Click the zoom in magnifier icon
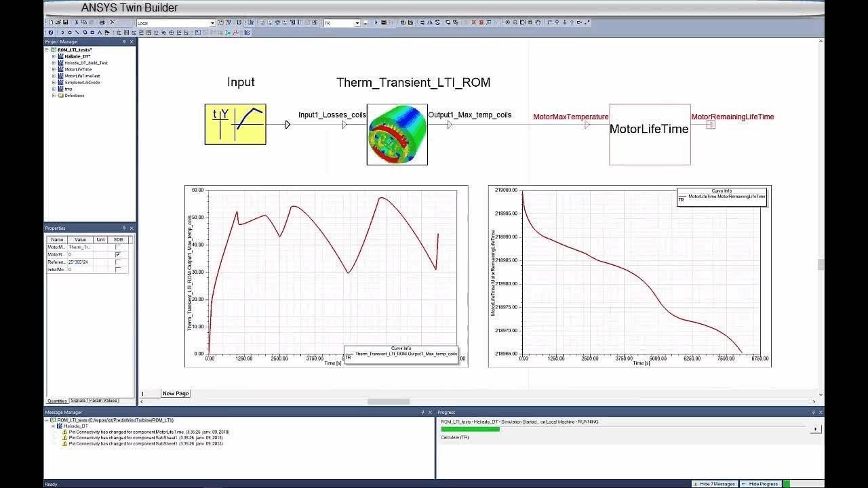Viewport: 868px width, 488px height. click(x=507, y=22)
